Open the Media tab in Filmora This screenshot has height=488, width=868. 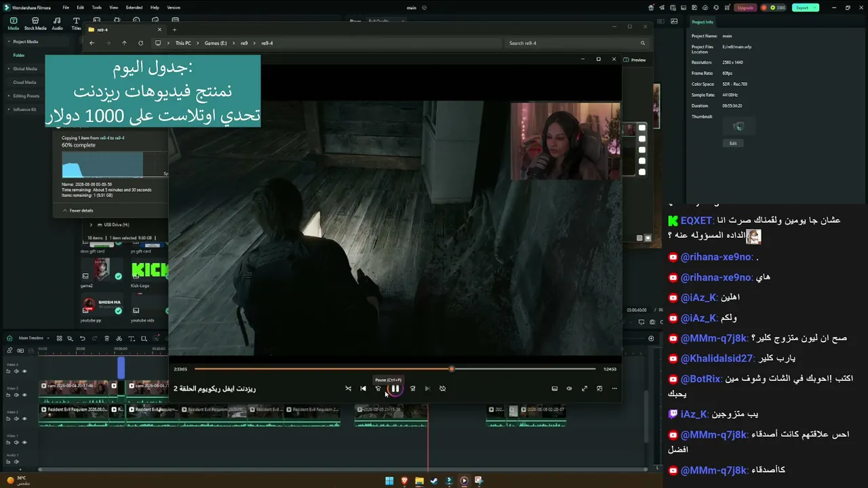(14, 24)
